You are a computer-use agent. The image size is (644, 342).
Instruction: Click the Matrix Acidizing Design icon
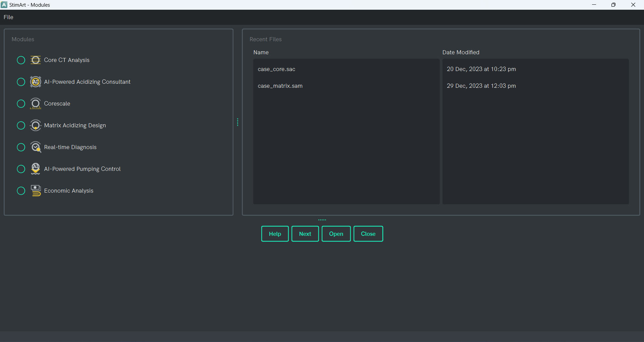pyautogui.click(x=35, y=125)
